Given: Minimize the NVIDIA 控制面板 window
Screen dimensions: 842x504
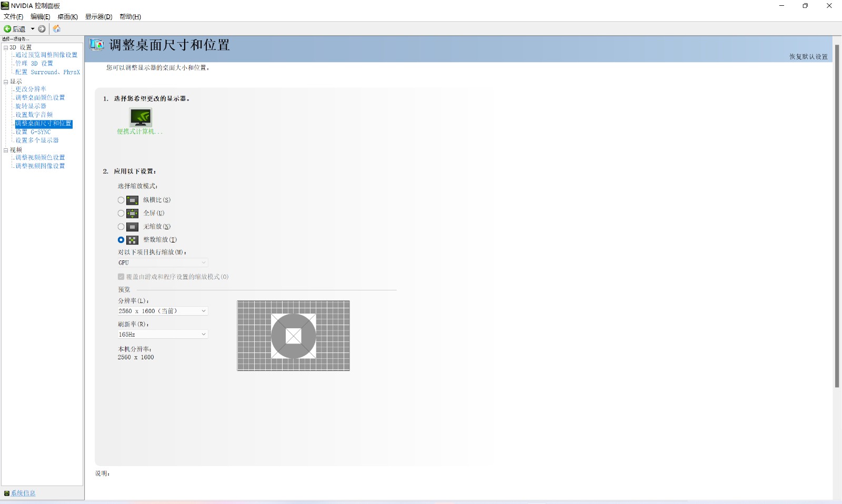Looking at the screenshot, I should click(781, 6).
